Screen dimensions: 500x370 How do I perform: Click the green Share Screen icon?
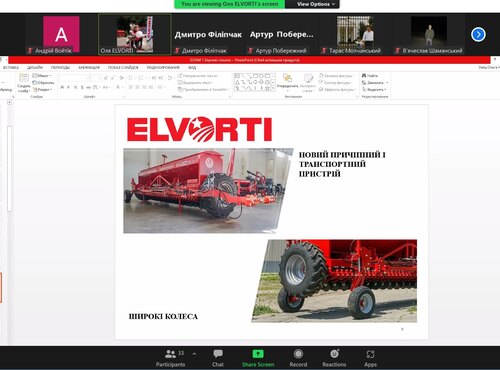point(258,354)
